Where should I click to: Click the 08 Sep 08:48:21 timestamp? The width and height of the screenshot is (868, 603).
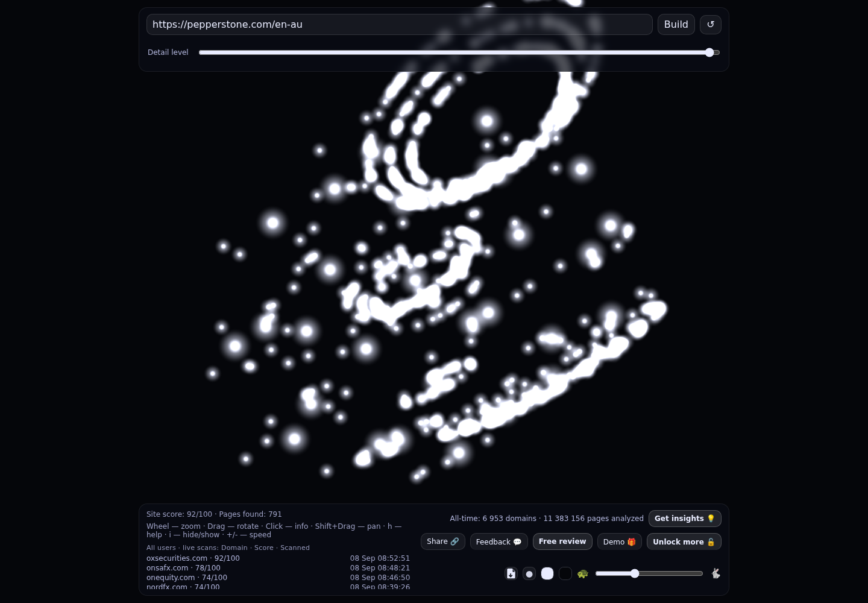[x=380, y=568]
